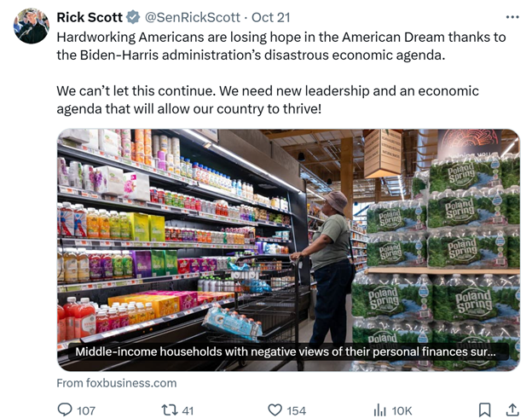Like the post with the heart icon

coord(275,409)
